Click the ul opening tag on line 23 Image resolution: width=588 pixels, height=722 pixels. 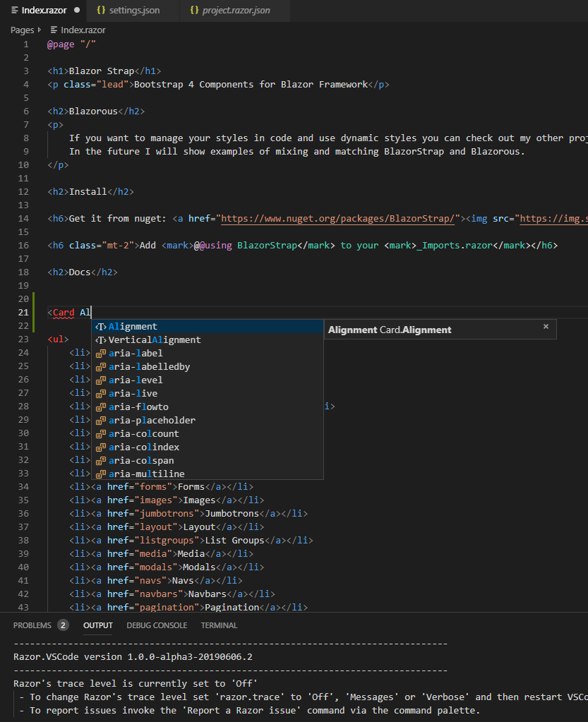pos(58,339)
